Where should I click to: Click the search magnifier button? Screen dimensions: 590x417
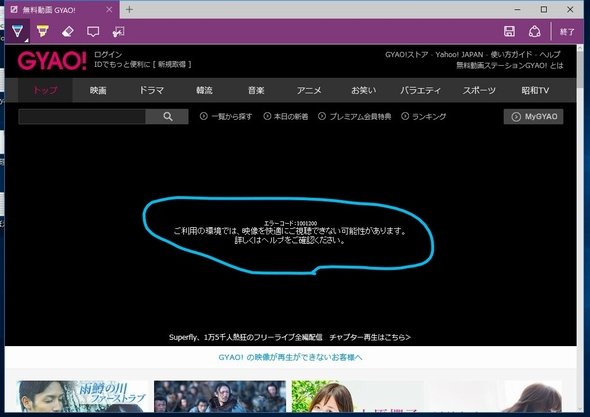pyautogui.click(x=167, y=117)
